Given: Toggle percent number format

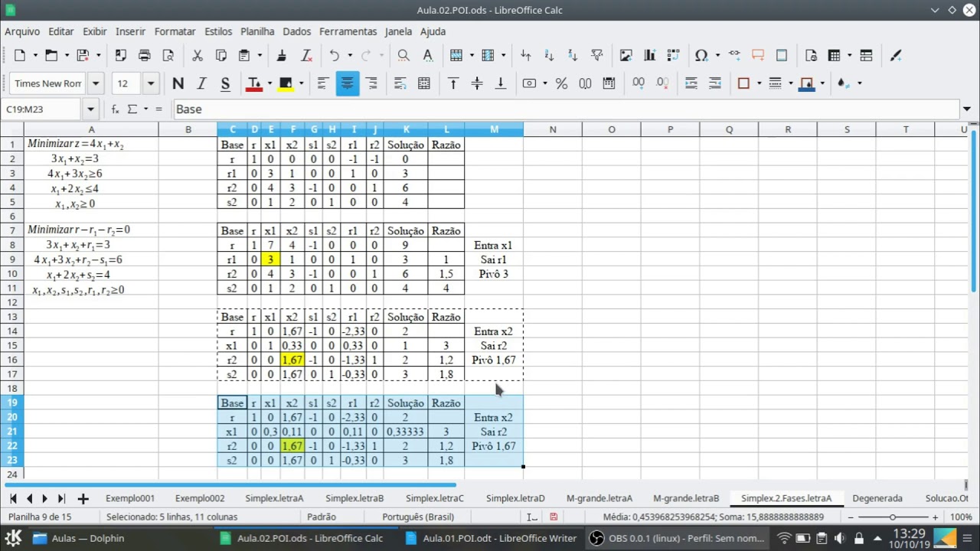Looking at the screenshot, I should (561, 83).
